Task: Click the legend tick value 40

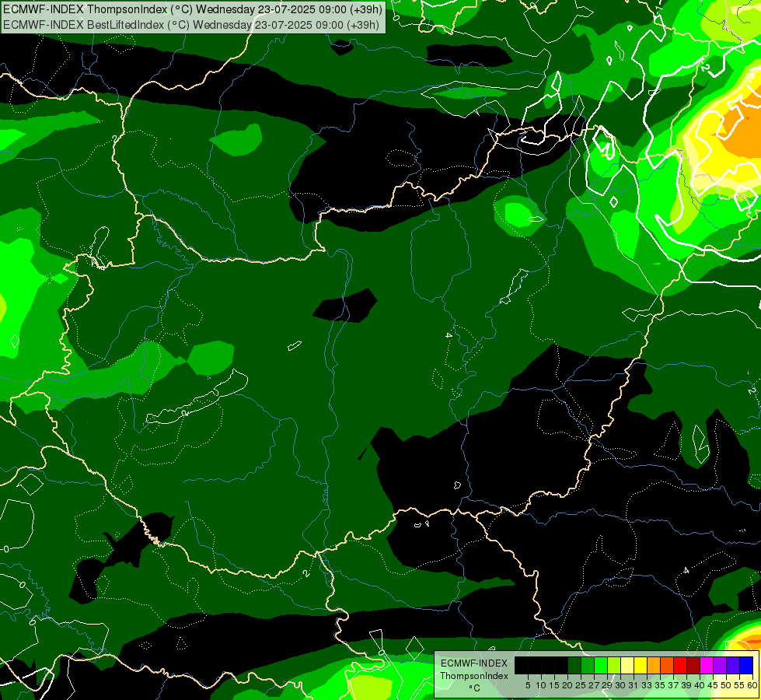Action: pyautogui.click(x=700, y=685)
